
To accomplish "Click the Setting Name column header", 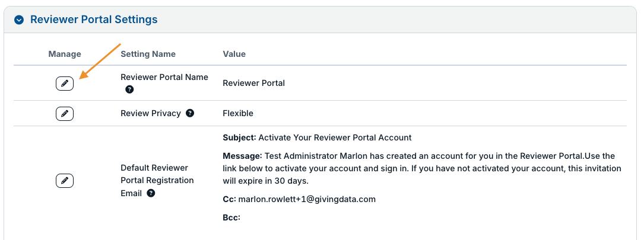I will (x=148, y=54).
